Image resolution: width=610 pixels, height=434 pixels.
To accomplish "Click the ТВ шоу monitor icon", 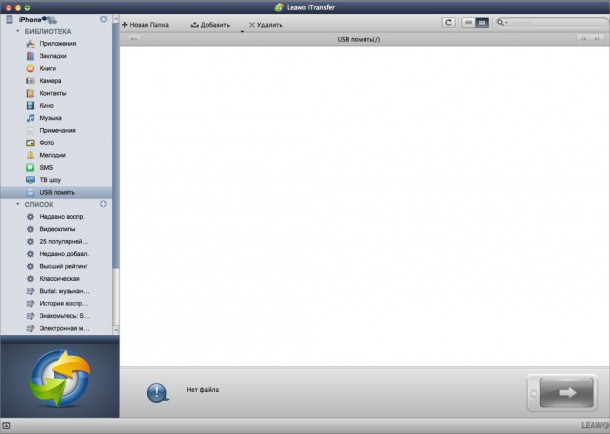I will pyautogui.click(x=30, y=180).
